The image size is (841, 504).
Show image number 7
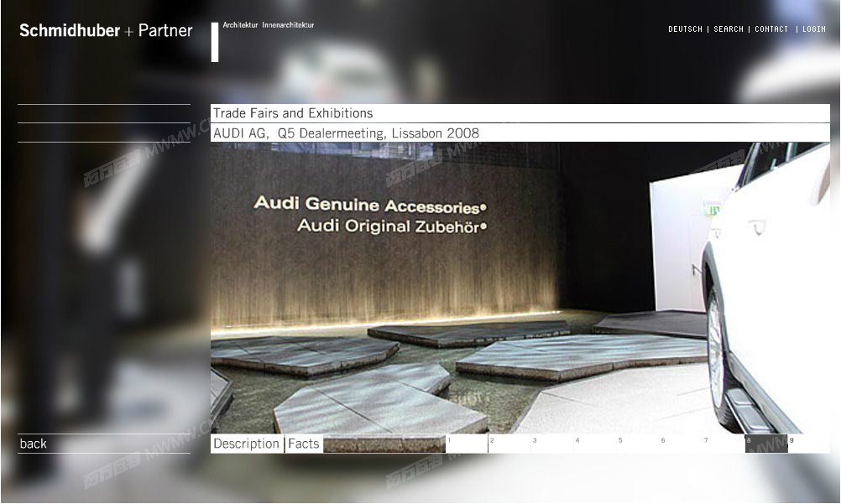tap(723, 444)
